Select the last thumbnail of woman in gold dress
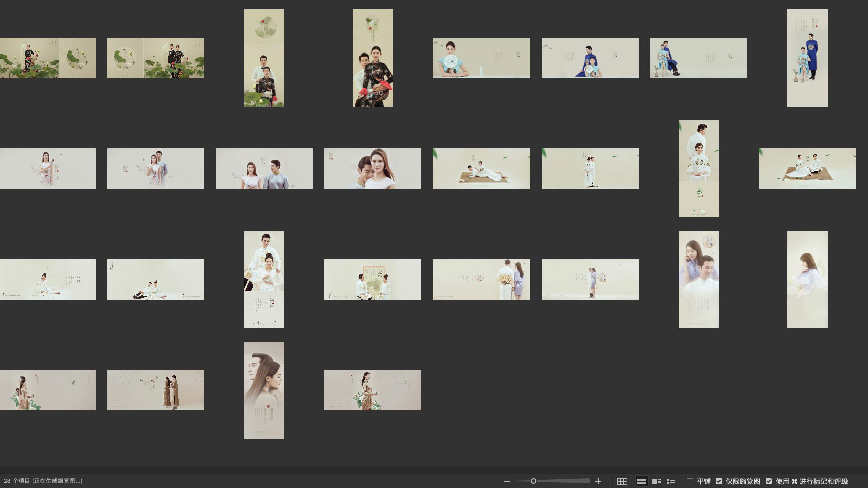 coord(373,390)
